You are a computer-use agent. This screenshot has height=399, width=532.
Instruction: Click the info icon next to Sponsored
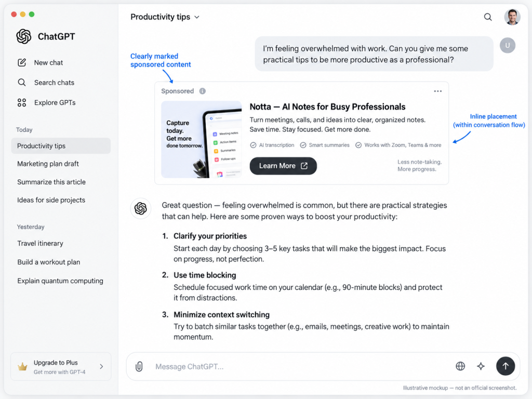203,91
